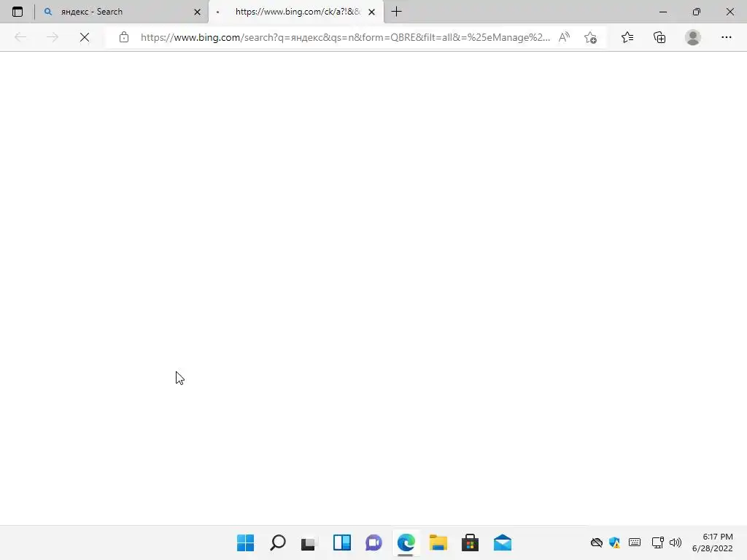Add this page to favorites
Screen dimensions: 747x560
click(x=590, y=37)
